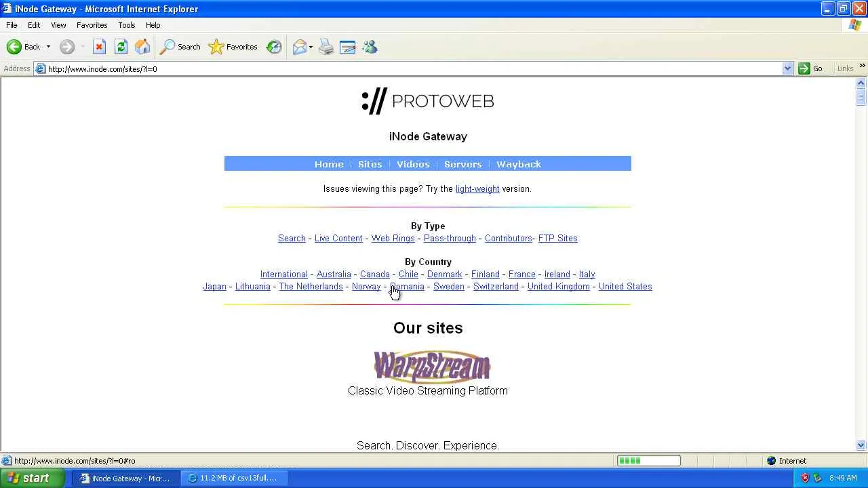Launch Messenger from the toolbar icon
This screenshot has width=868, height=488.
pos(370,47)
